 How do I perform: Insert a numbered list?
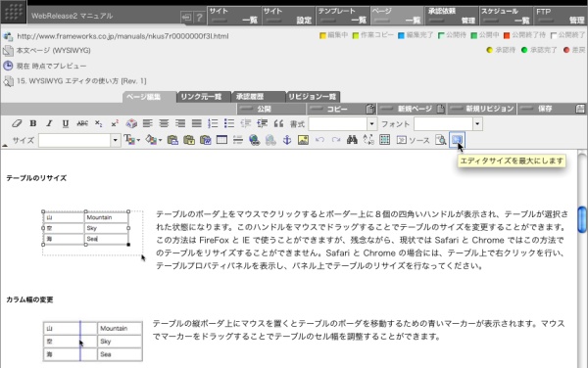213,123
